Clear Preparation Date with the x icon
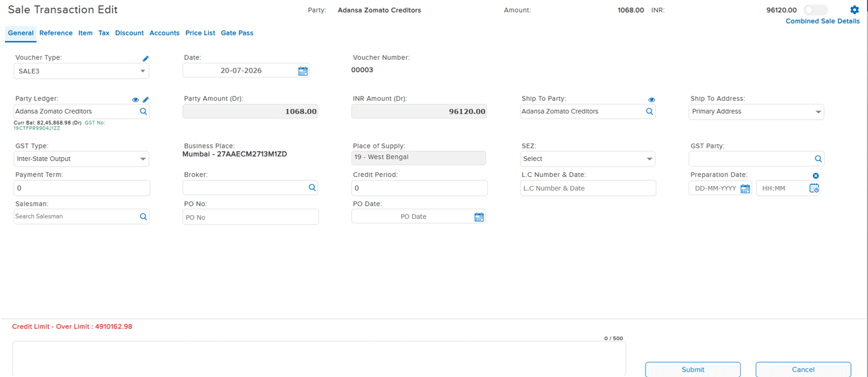The width and height of the screenshot is (868, 377). [x=815, y=176]
